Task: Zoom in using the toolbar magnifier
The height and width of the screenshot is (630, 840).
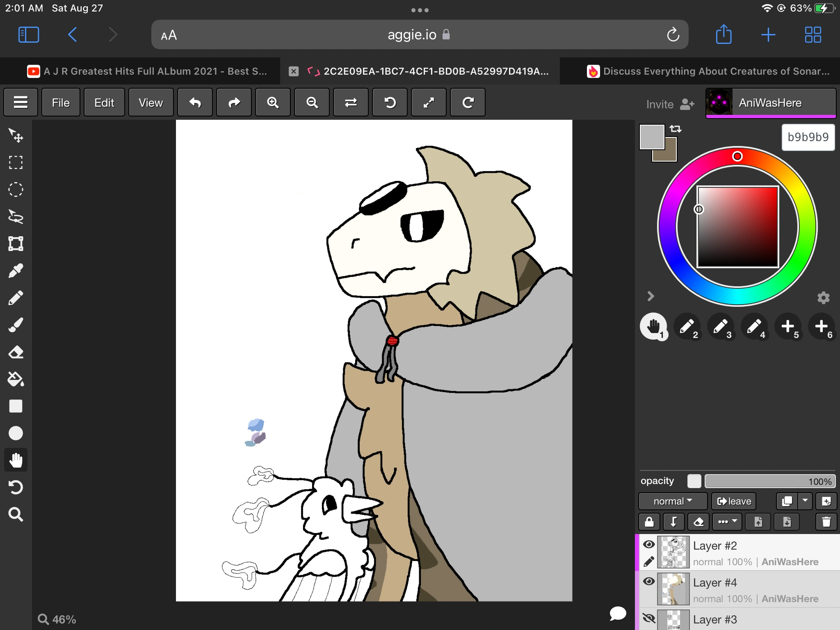Action: click(273, 102)
